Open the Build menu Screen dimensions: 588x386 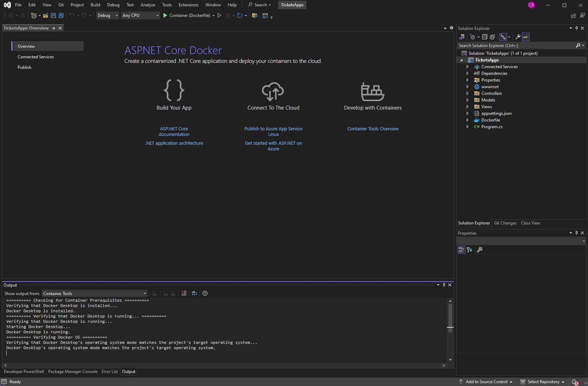[x=95, y=5]
